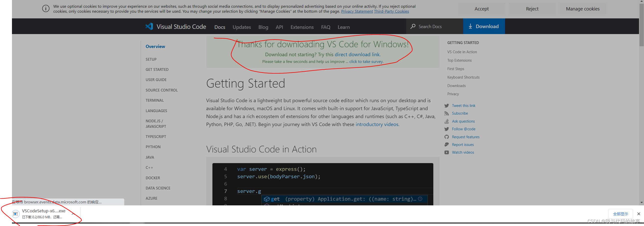This screenshot has width=644, height=226.
Task: Expand the LANGUAGES sidebar section
Action: coord(156,111)
